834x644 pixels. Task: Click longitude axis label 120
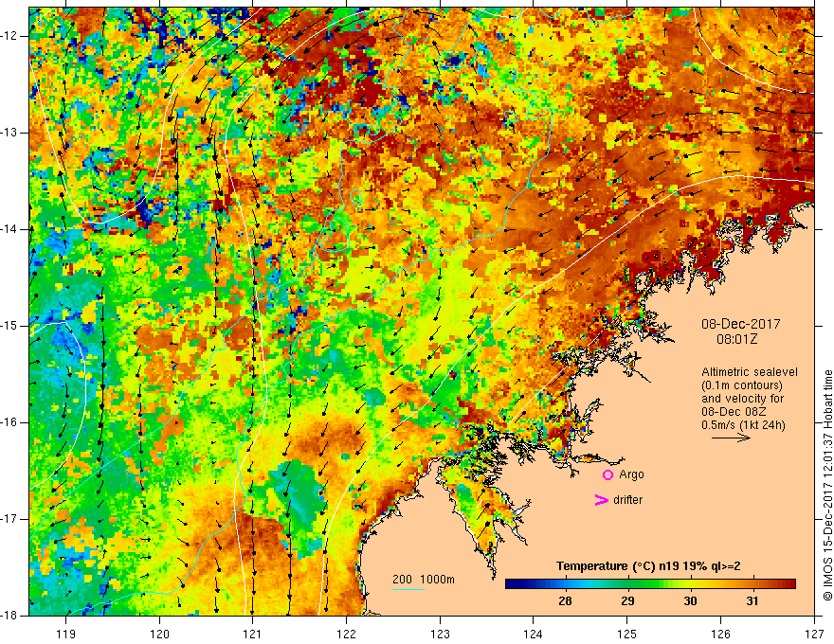coord(159,634)
